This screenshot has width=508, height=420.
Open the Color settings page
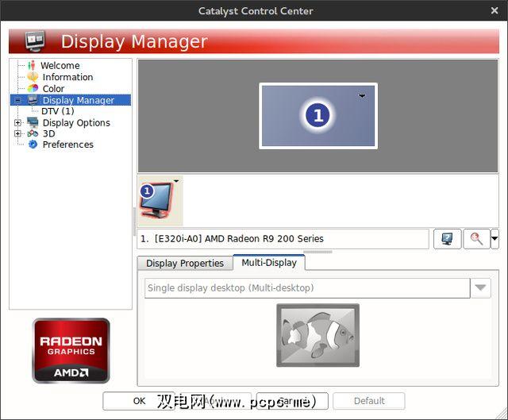point(53,88)
